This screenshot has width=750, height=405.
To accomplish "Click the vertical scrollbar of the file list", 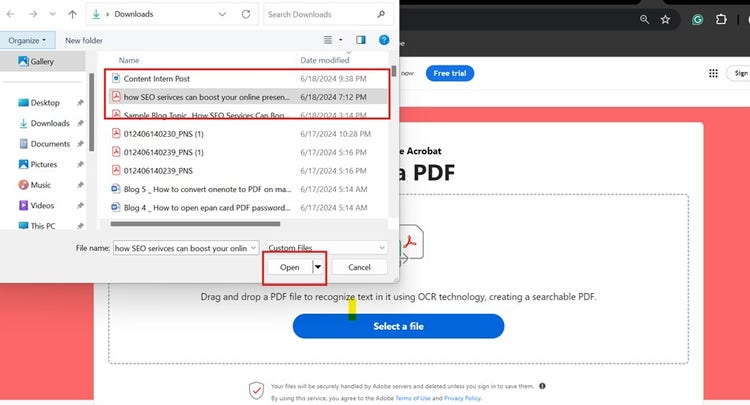I will pyautogui.click(x=394, y=71).
